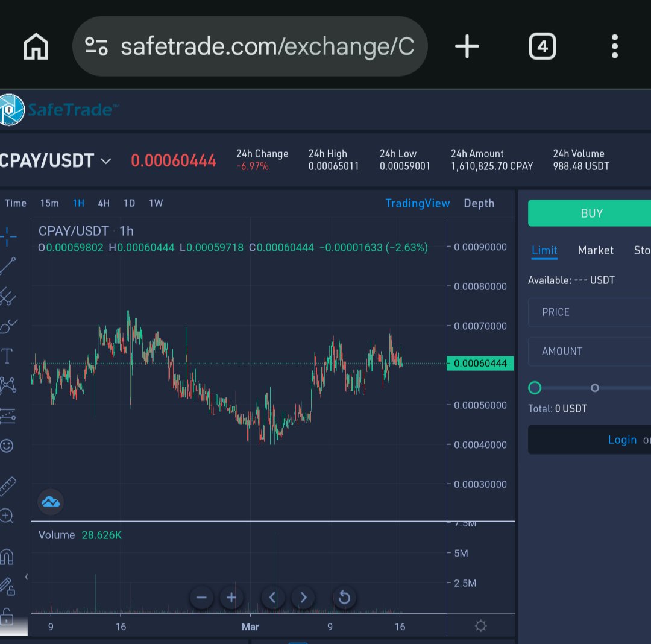Image resolution: width=651 pixels, height=644 pixels.
Task: Open the browser overflow menu
Action: 614,46
